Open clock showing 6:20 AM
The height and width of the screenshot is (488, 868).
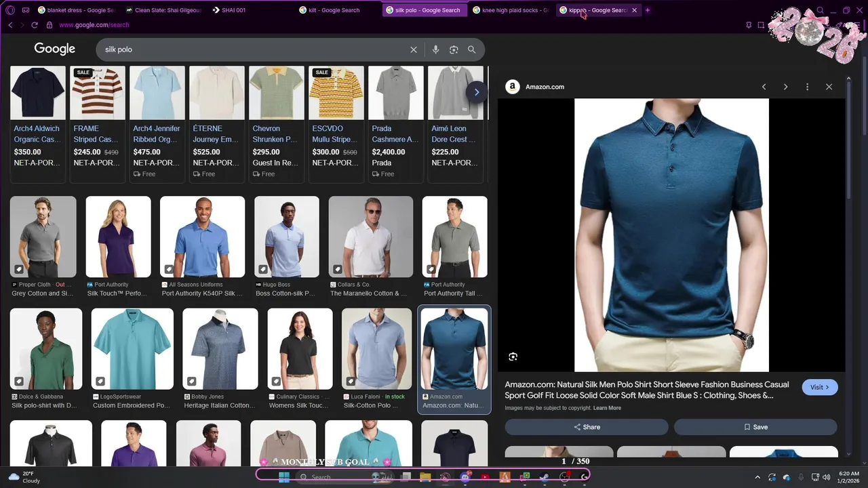[848, 476]
